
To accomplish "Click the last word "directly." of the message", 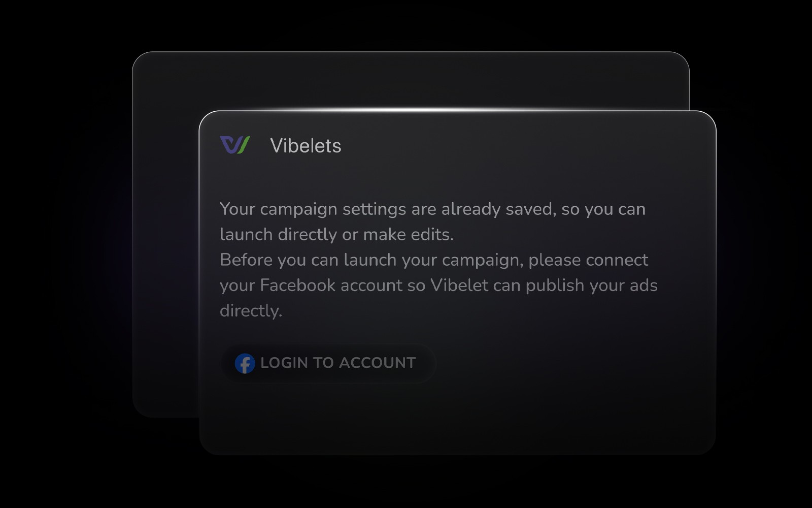I will coord(251,310).
